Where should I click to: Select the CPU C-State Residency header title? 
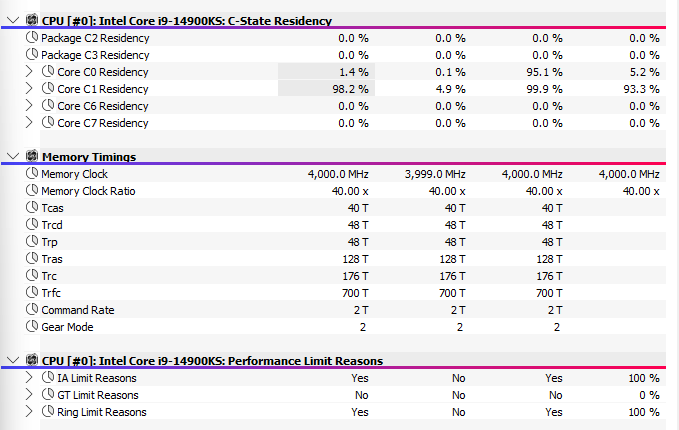187,21
